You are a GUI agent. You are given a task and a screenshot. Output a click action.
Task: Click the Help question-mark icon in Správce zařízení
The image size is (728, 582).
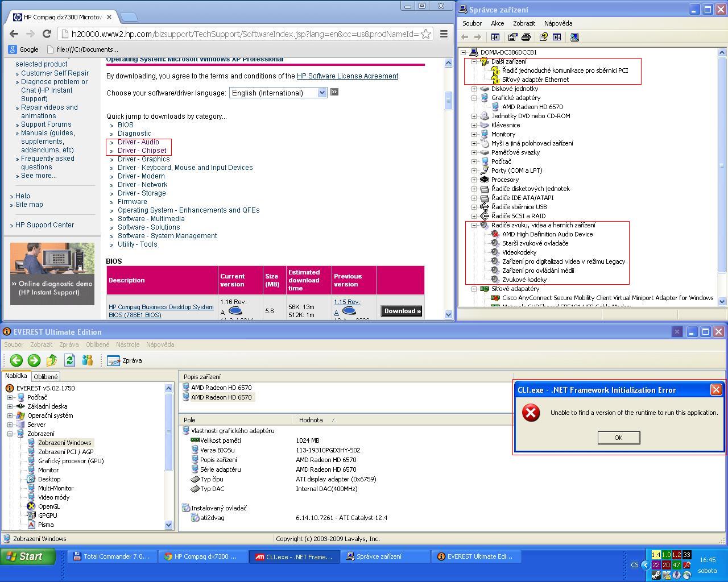[543, 37]
